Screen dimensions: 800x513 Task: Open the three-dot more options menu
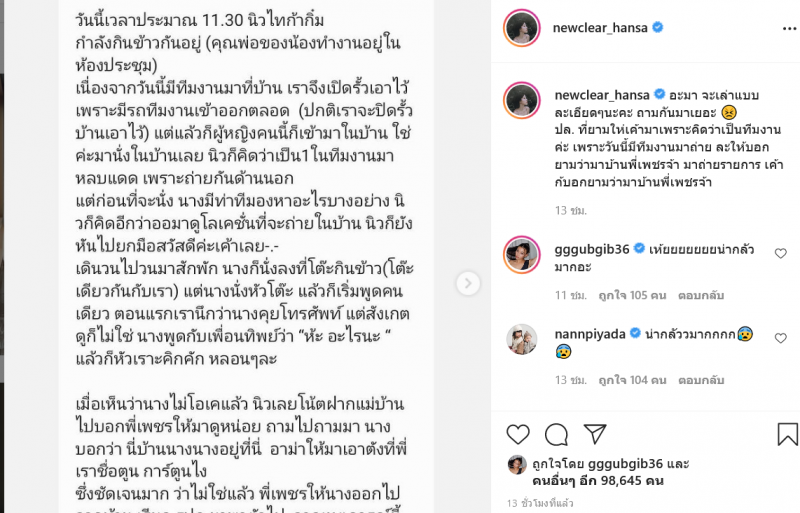click(x=789, y=29)
